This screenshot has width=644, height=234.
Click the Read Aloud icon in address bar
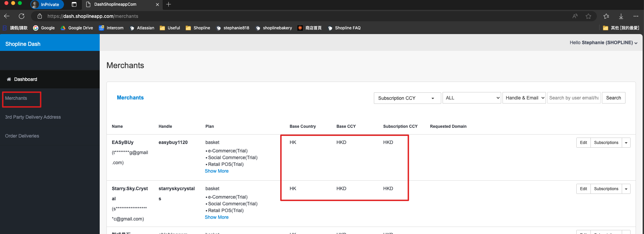(x=575, y=16)
